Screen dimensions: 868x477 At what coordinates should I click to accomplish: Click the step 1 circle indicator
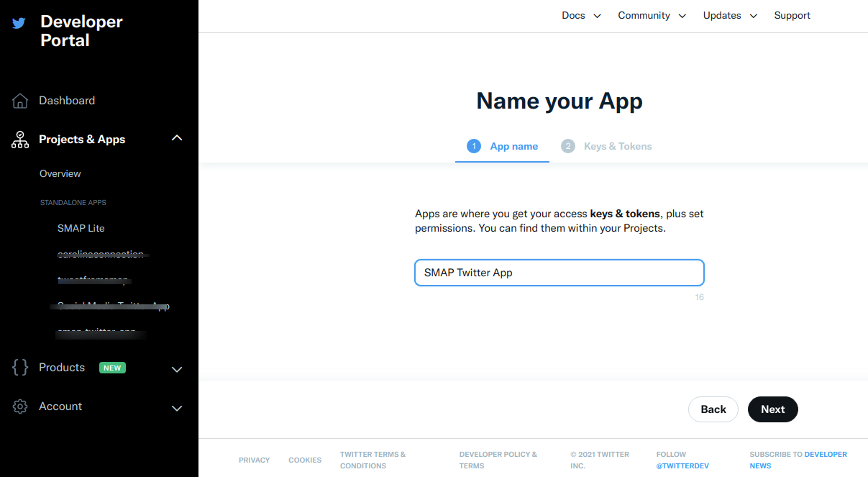tap(473, 146)
